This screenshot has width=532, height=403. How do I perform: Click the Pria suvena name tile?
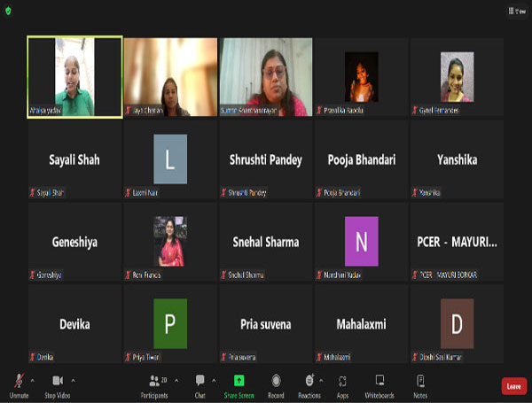[266, 324]
